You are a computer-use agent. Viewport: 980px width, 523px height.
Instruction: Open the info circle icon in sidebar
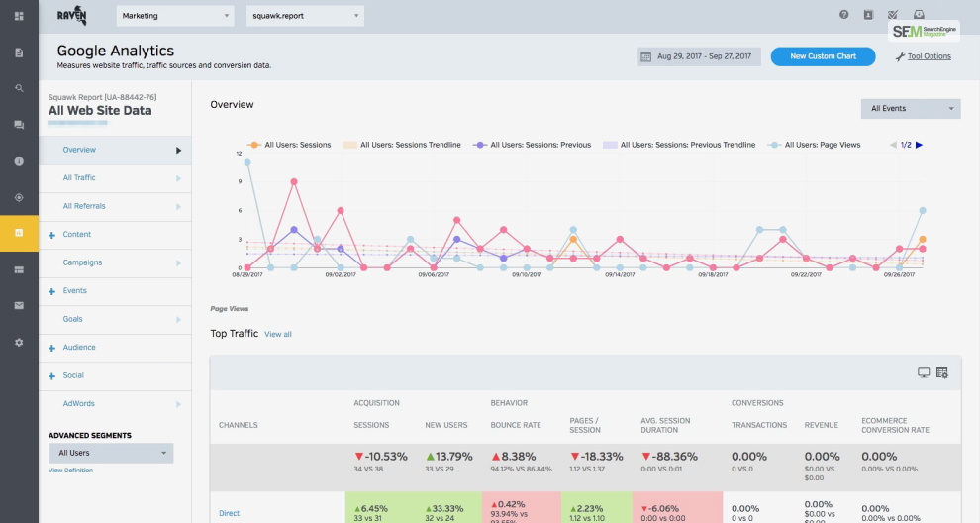pos(19,161)
